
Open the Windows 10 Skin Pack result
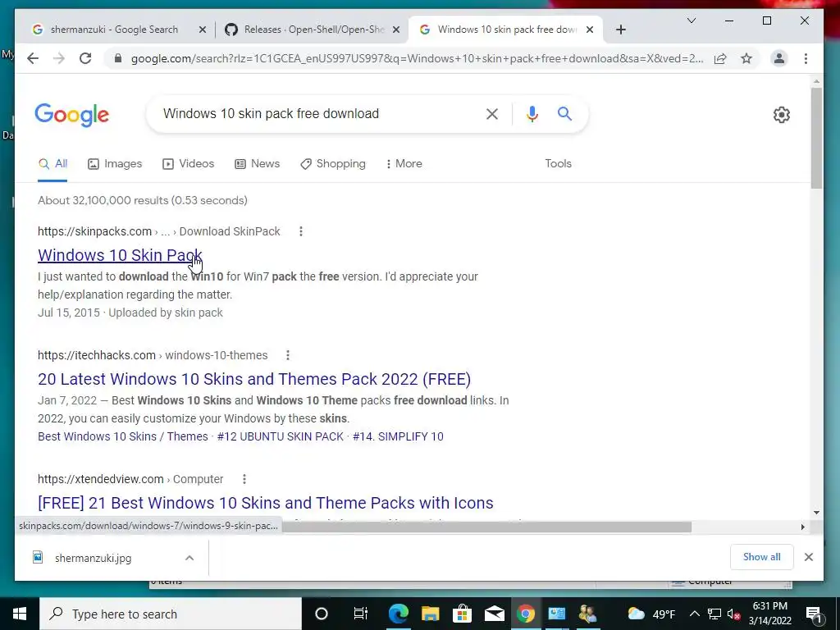[x=120, y=255]
